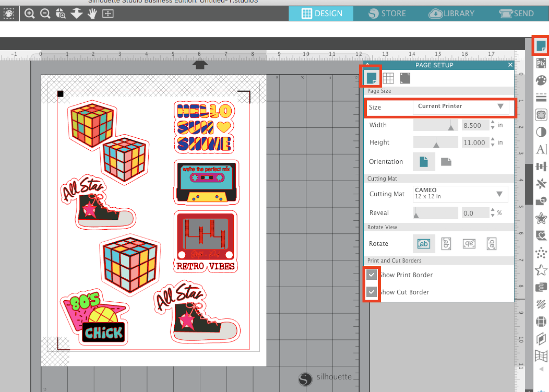Open the Pix effects panel icon
The height and width of the screenshot is (392, 549).
[541, 63]
